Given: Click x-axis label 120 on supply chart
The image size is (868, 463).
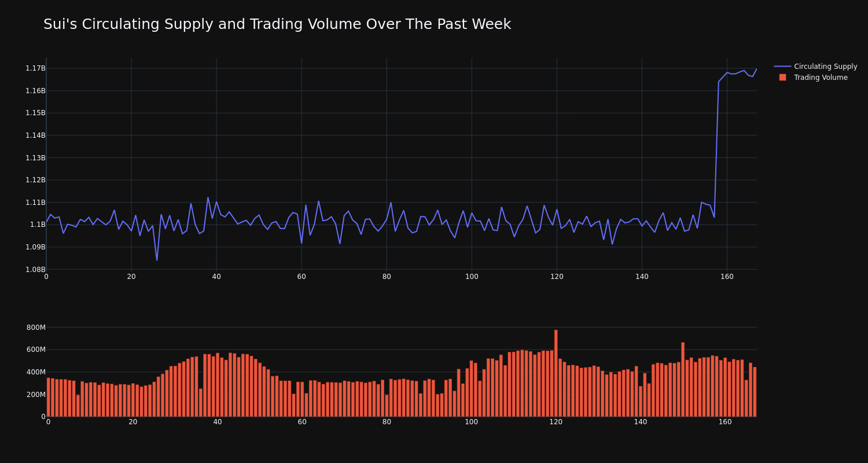Looking at the screenshot, I should tap(557, 277).
